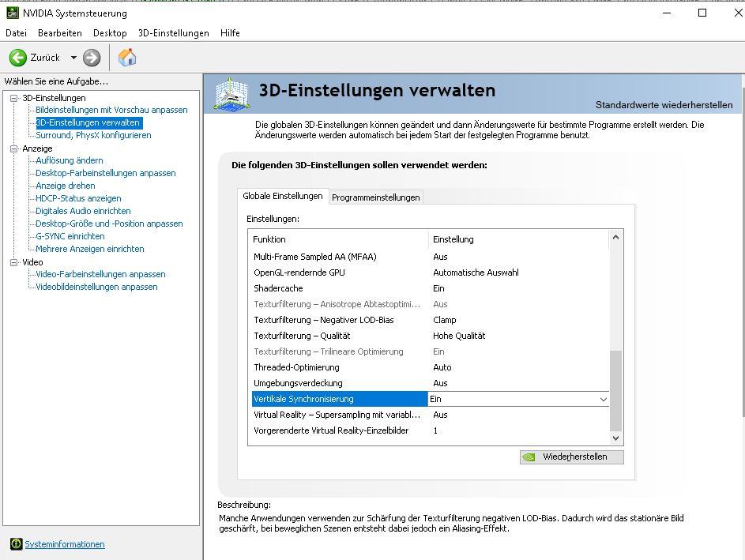Select Texturfilterung – Qualität row
The image size is (745, 560).
[x=430, y=336]
